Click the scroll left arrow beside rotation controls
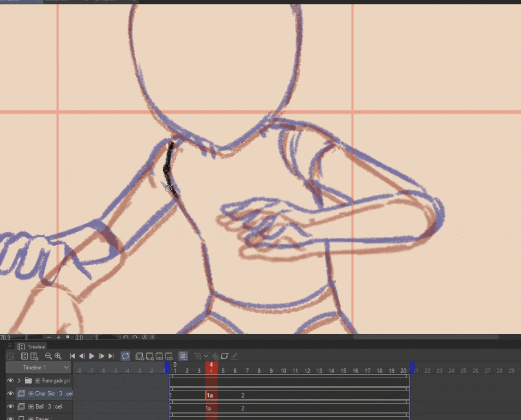Screen dimensions: 521x420 click(x=153, y=337)
